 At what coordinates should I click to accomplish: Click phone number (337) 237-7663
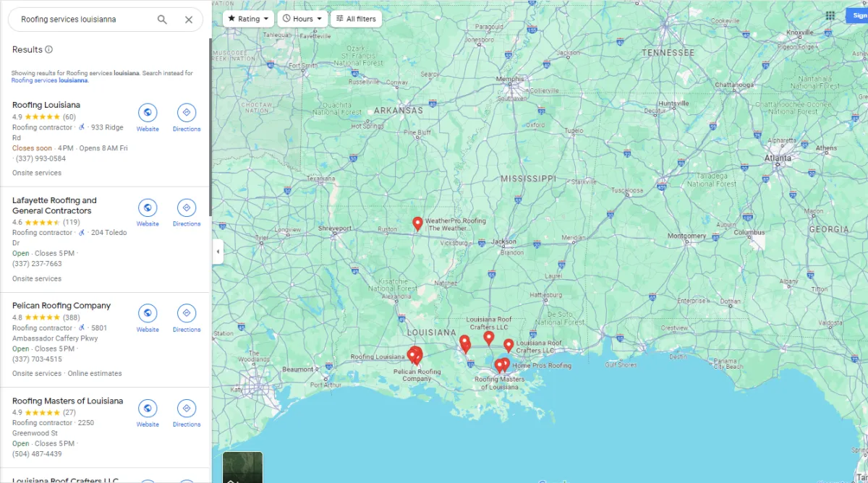37,264
